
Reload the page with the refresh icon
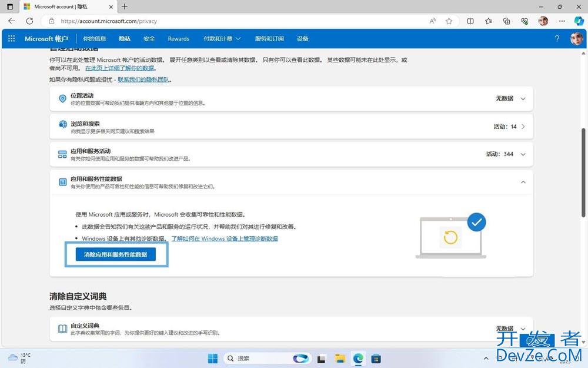[x=29, y=21]
